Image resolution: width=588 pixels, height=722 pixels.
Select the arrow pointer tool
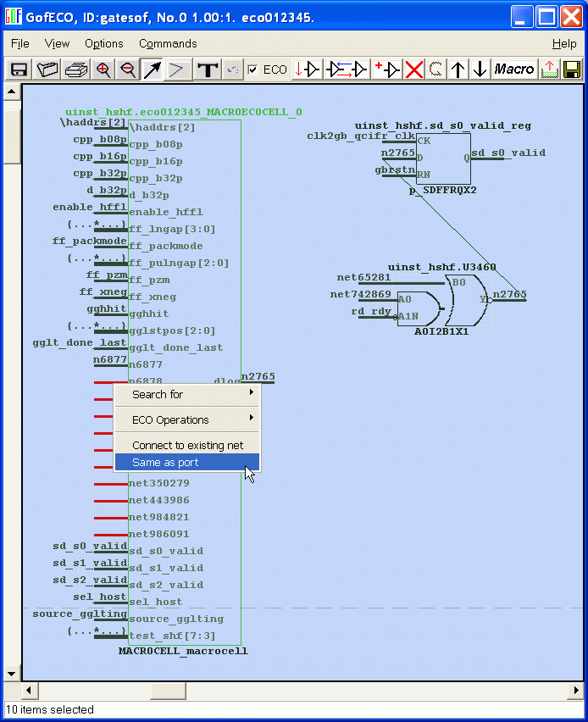[x=153, y=69]
